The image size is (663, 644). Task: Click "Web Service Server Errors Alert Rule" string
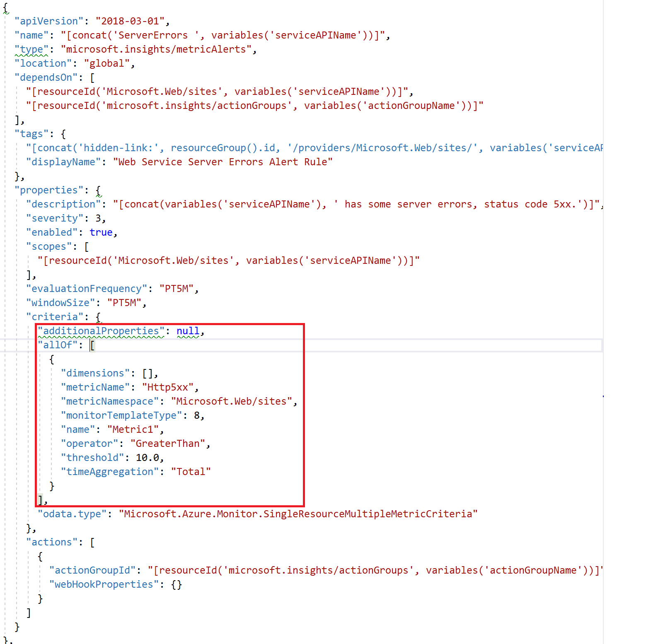[223, 162]
